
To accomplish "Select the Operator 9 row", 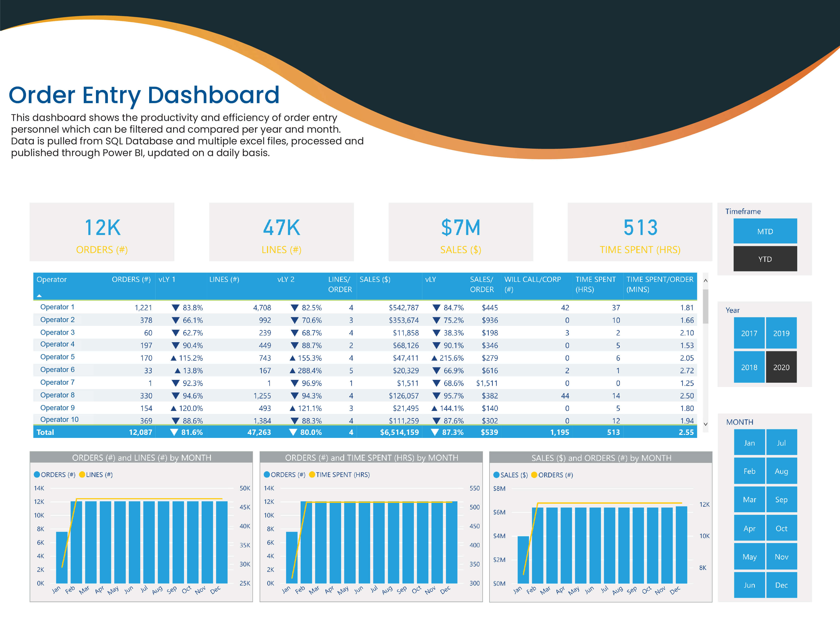I will tap(365, 408).
